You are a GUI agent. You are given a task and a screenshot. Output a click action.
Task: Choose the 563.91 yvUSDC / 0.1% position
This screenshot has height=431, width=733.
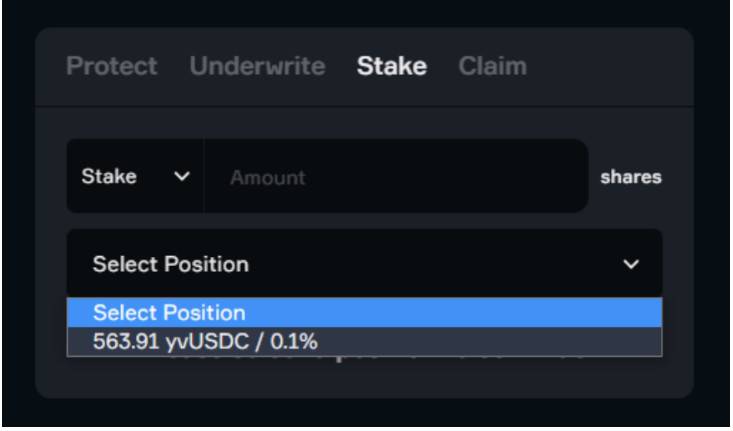pos(365,342)
